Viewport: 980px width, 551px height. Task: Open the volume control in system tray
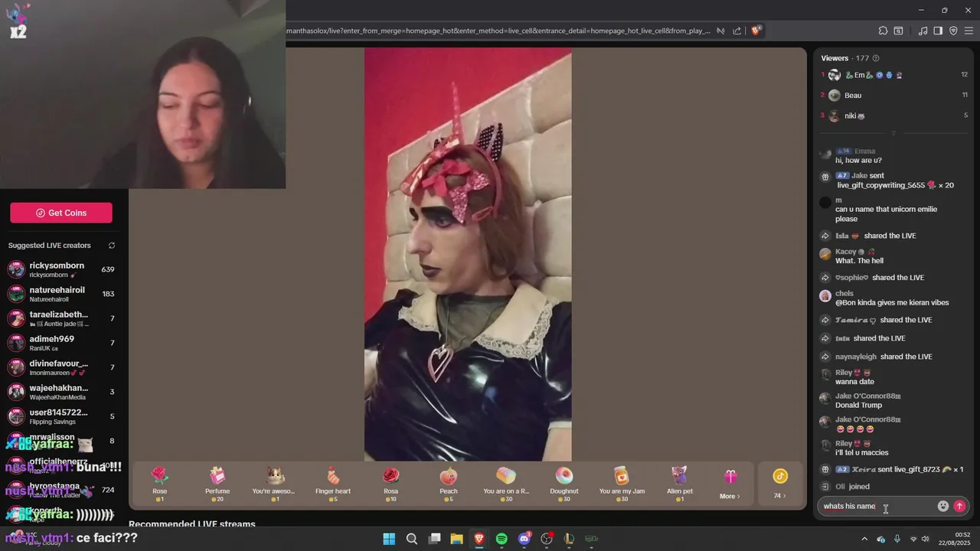click(x=926, y=539)
